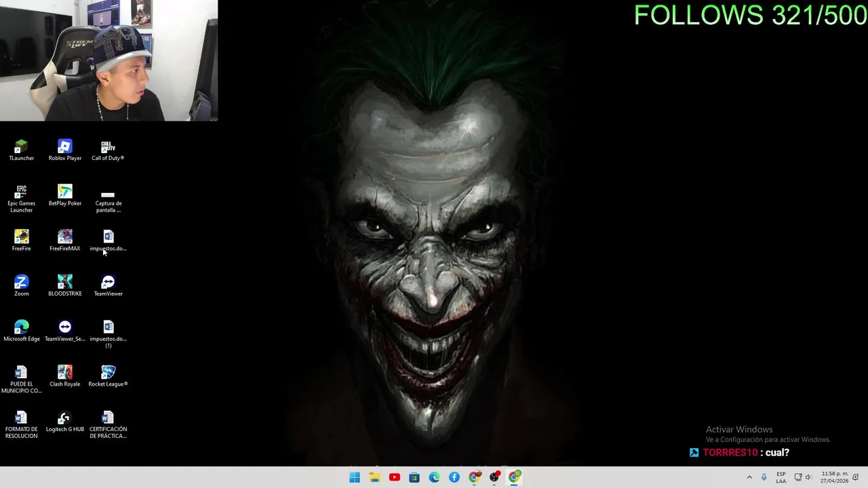Image resolution: width=868 pixels, height=488 pixels.
Task: Select the Call of Duty desktop icon
Action: click(108, 150)
